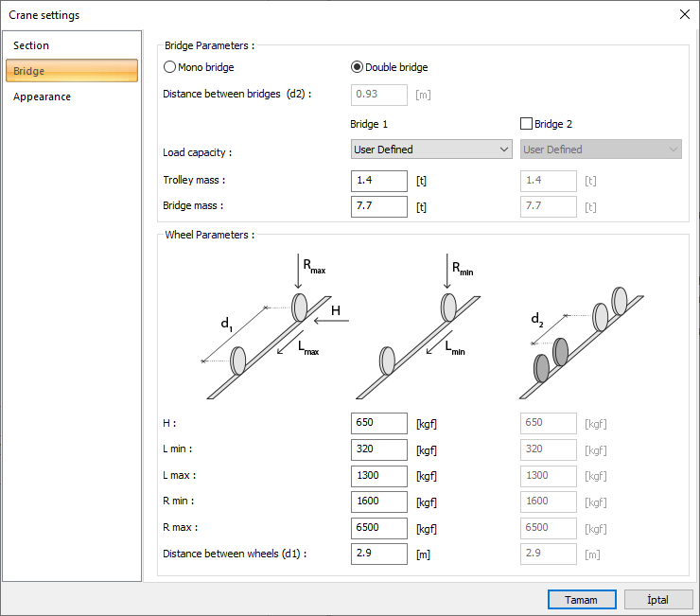
Task: Click the H force field for Bridge 1
Action: coord(378,423)
